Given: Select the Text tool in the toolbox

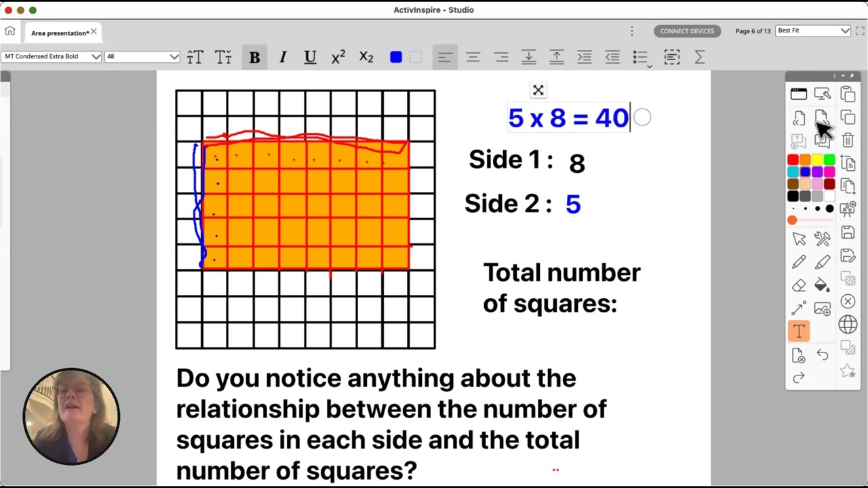Looking at the screenshot, I should click(798, 331).
